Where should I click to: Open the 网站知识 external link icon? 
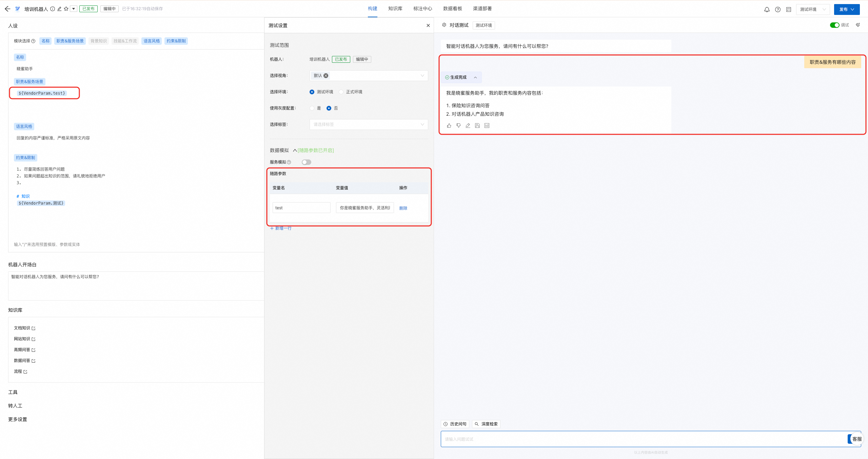click(x=34, y=339)
